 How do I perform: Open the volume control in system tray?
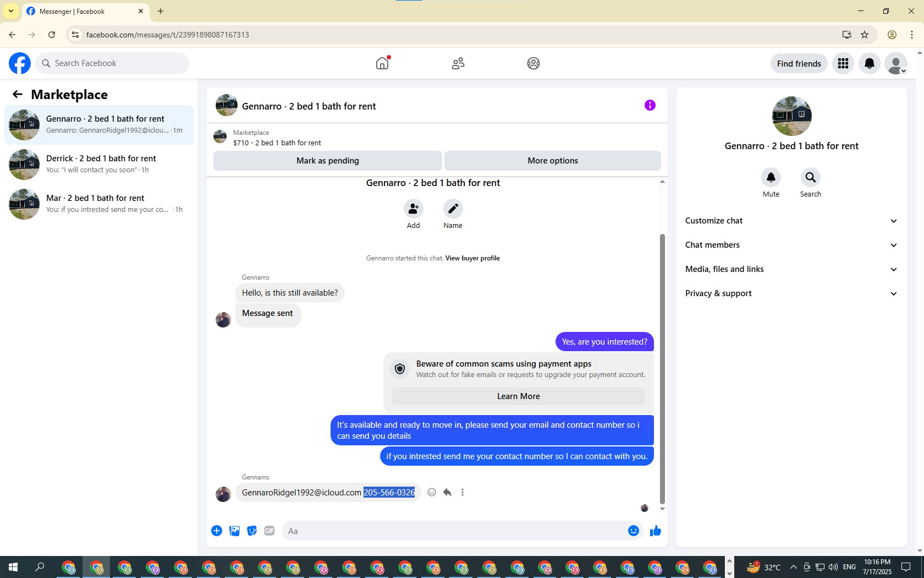(833, 567)
